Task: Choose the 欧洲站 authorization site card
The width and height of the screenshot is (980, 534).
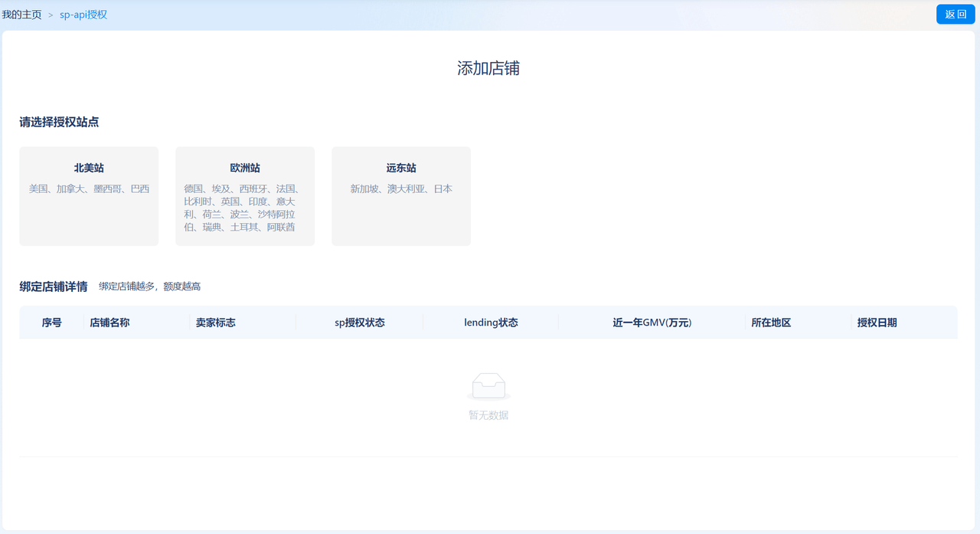Action: tap(245, 196)
